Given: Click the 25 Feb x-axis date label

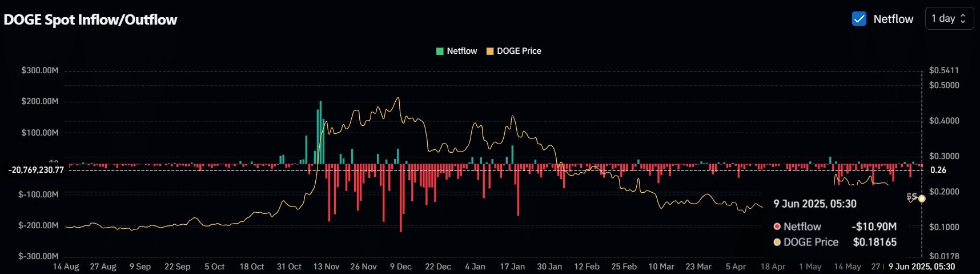Looking at the screenshot, I should tap(624, 267).
